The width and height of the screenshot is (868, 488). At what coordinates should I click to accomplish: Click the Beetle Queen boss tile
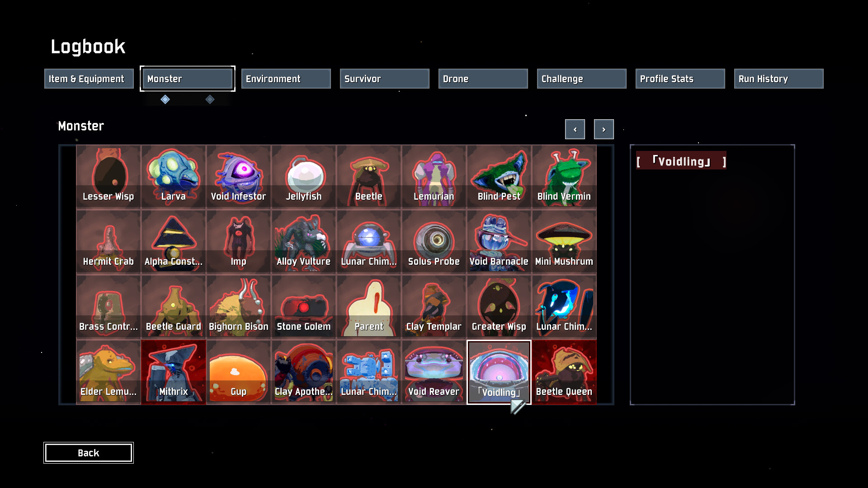pos(564,372)
